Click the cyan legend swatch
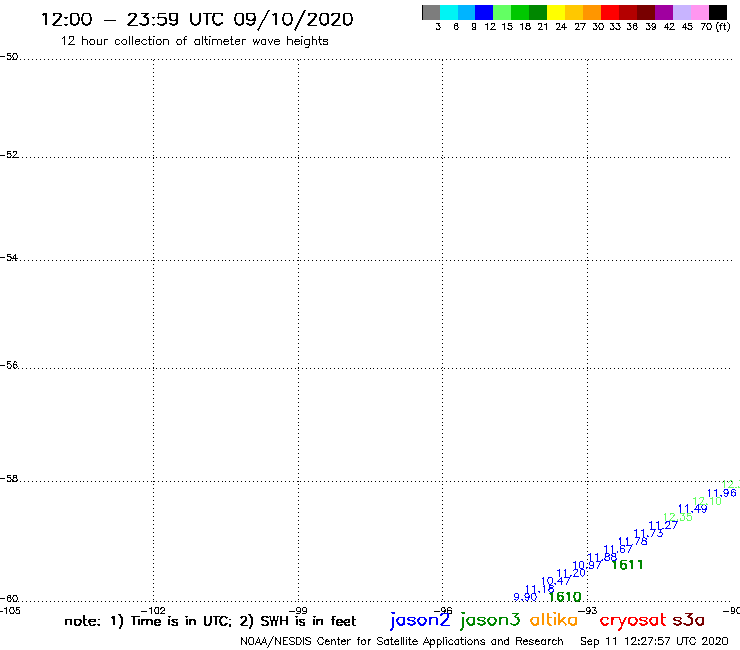Image resolution: width=740 pixels, height=650 pixels. (x=449, y=12)
